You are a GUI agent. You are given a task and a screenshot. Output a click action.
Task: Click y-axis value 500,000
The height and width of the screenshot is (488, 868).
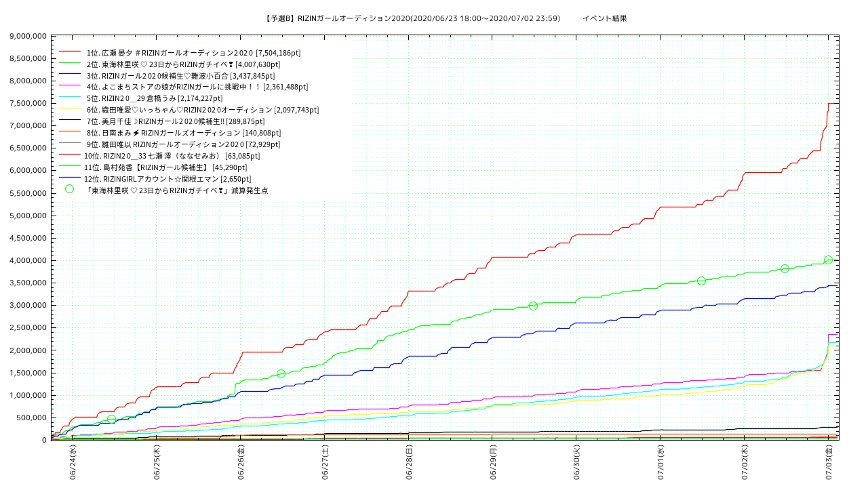31,418
